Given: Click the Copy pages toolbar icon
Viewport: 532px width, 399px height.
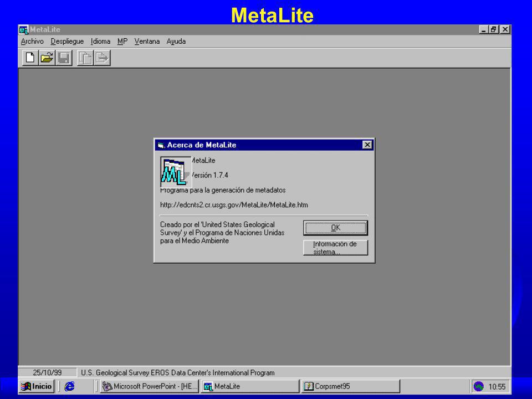Looking at the screenshot, I should point(85,58).
